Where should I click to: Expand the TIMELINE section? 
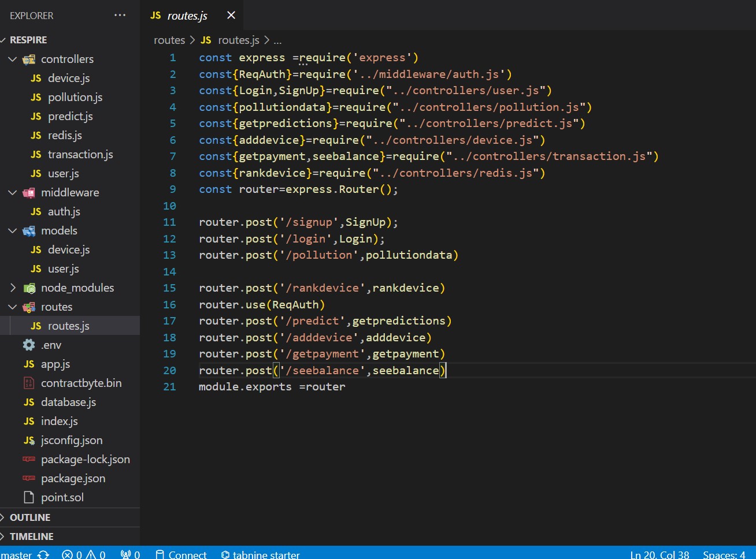[31, 536]
